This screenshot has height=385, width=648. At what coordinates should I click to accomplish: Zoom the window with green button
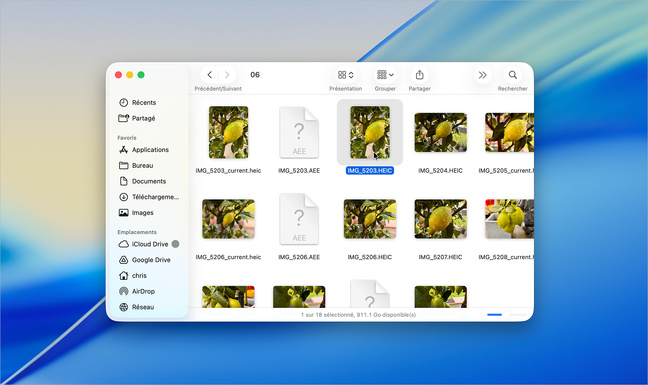point(141,75)
